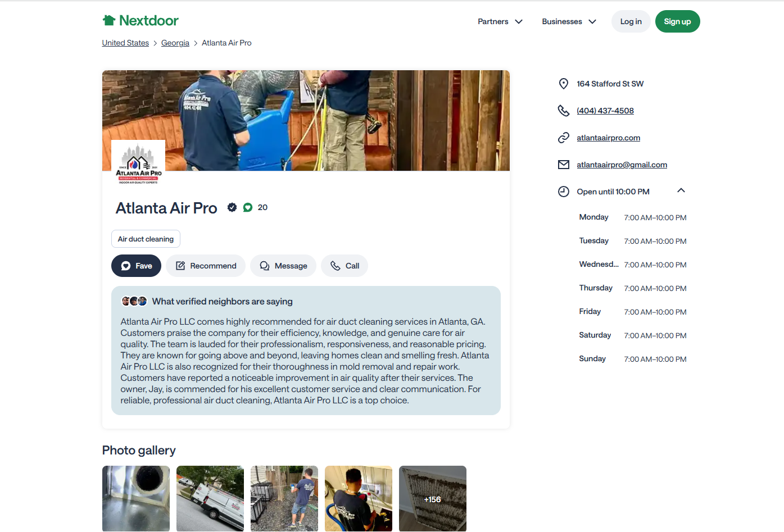Click the What verified neighbors are saying heading
784x532 pixels.
[x=223, y=302]
